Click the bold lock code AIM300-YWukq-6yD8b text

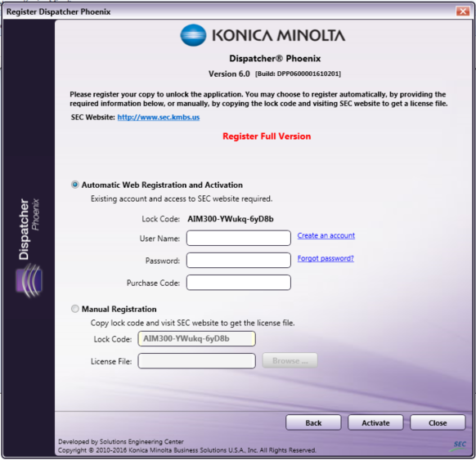coord(231,219)
